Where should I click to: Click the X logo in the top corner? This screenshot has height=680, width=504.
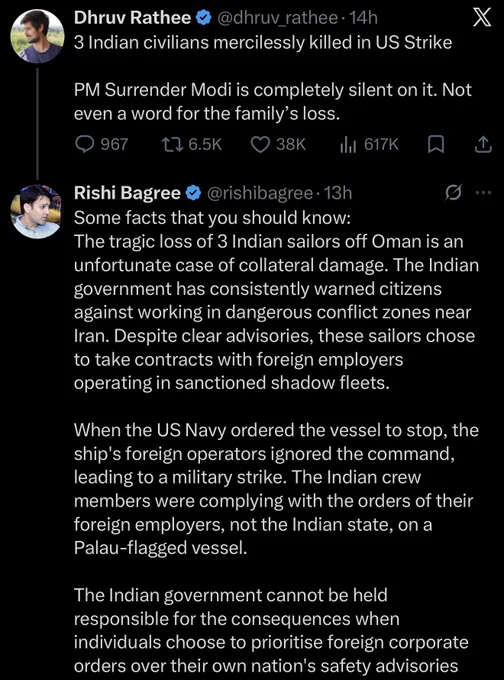[x=482, y=18]
